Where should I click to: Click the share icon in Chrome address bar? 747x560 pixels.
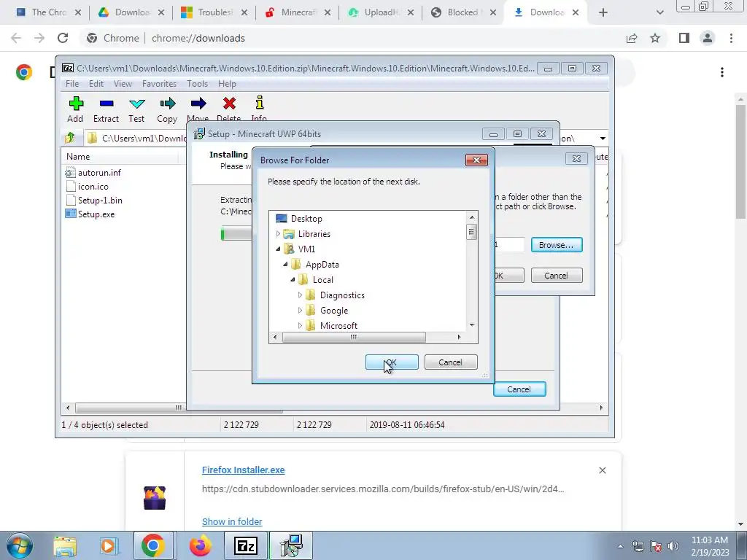click(x=632, y=38)
